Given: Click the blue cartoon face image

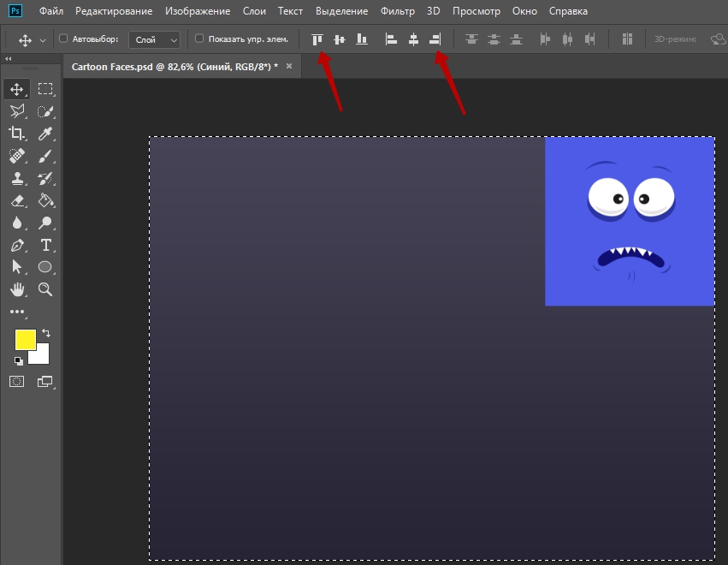Looking at the screenshot, I should point(630,221).
